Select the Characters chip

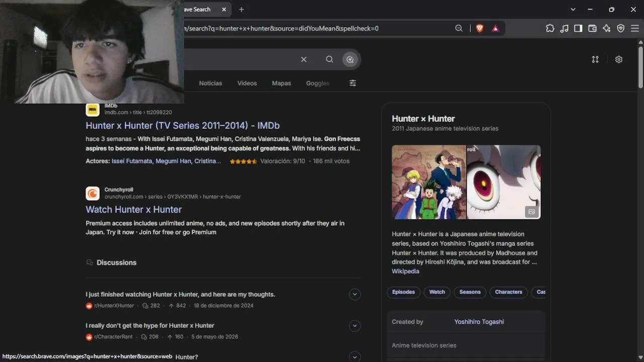pyautogui.click(x=509, y=292)
